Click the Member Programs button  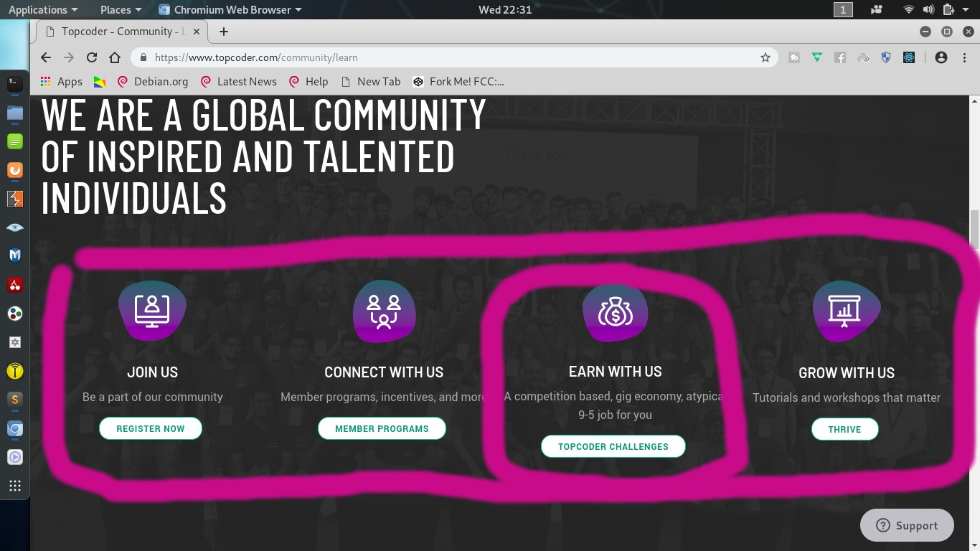[382, 428]
